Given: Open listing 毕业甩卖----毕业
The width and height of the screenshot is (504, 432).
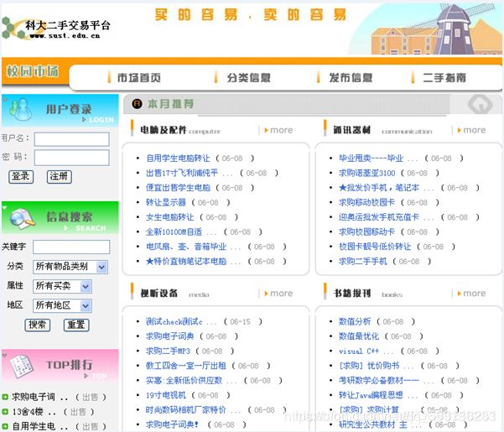Looking at the screenshot, I should point(371,159).
